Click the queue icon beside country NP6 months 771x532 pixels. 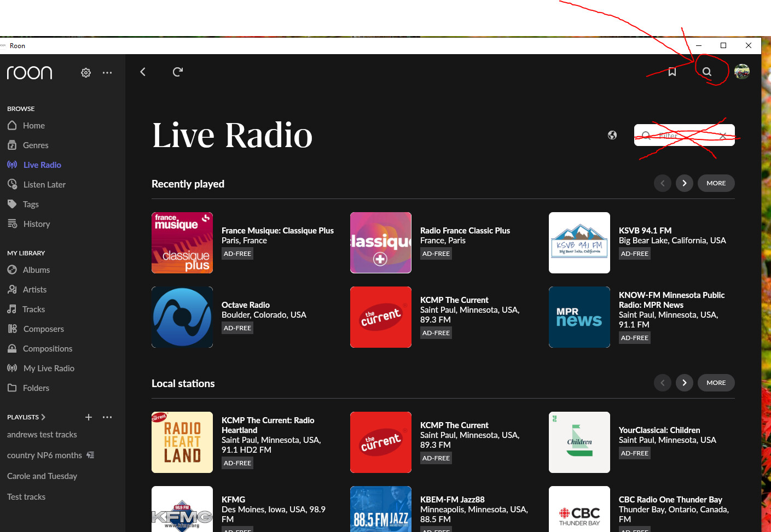click(x=90, y=455)
